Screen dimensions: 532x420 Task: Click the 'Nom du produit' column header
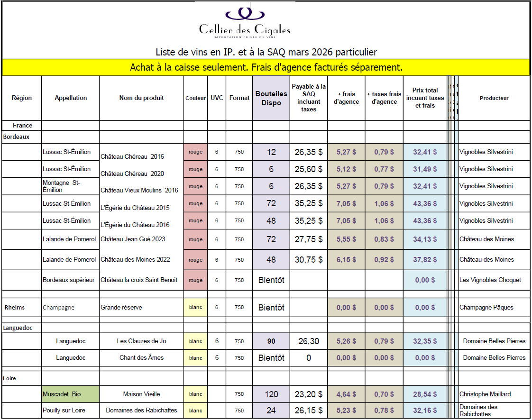tap(141, 98)
